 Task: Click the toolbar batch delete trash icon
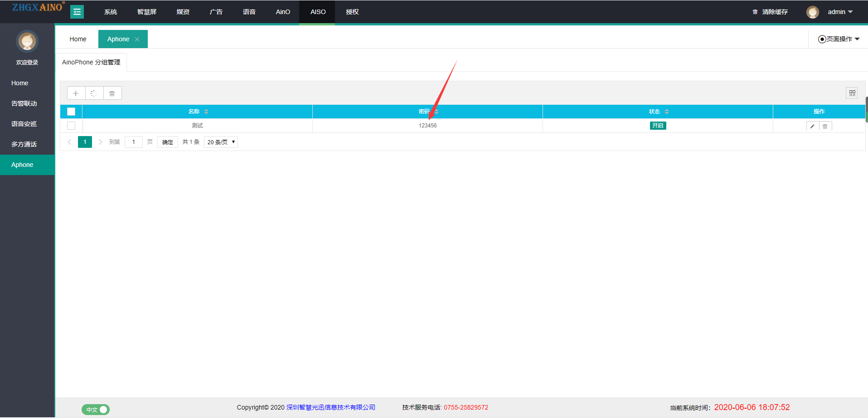pos(112,93)
